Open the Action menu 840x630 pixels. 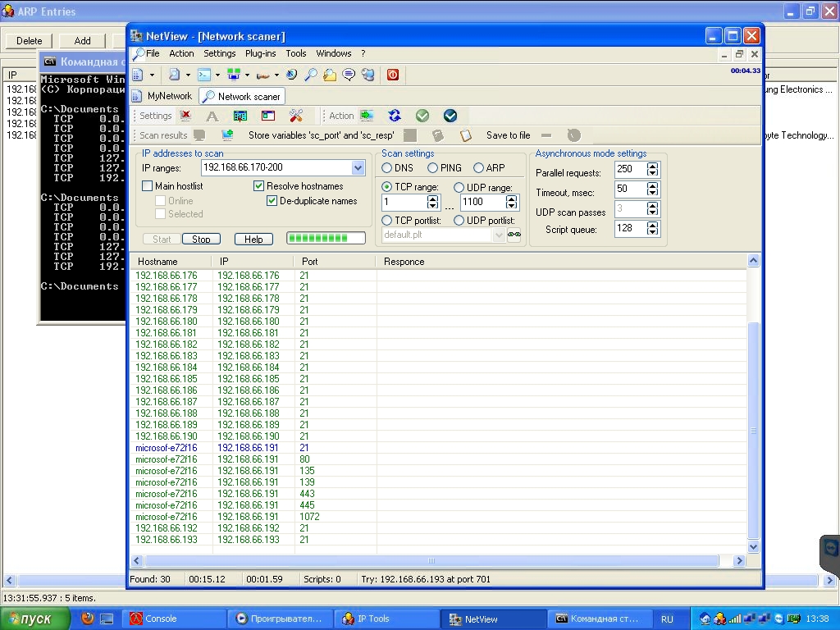coord(181,53)
